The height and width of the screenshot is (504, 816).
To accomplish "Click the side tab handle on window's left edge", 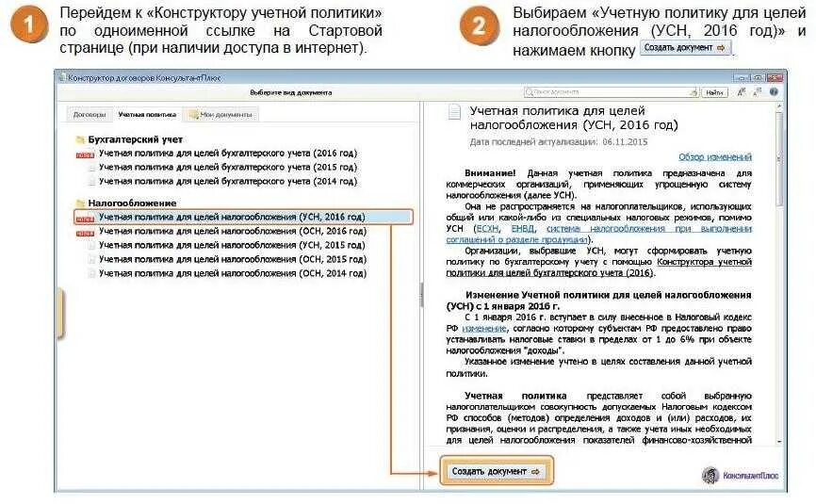I will 60,315.
